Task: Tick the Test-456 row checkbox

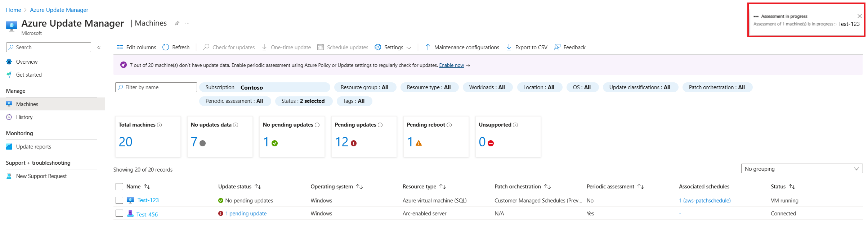Action: (119, 214)
